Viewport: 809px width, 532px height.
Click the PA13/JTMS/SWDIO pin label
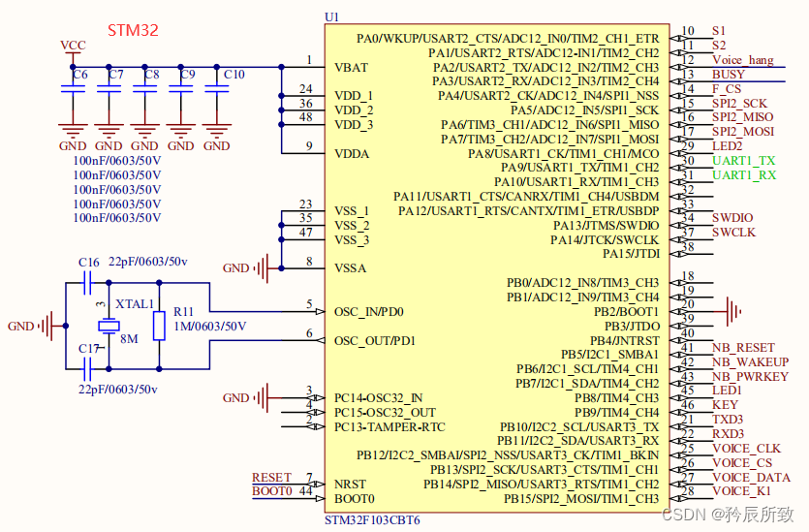(x=606, y=226)
